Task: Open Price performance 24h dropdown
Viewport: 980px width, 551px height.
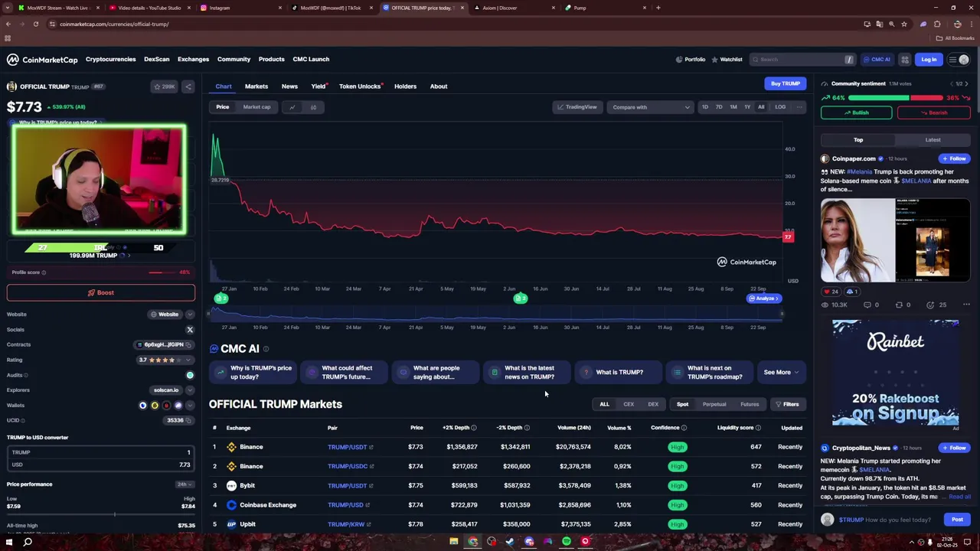Action: click(185, 484)
